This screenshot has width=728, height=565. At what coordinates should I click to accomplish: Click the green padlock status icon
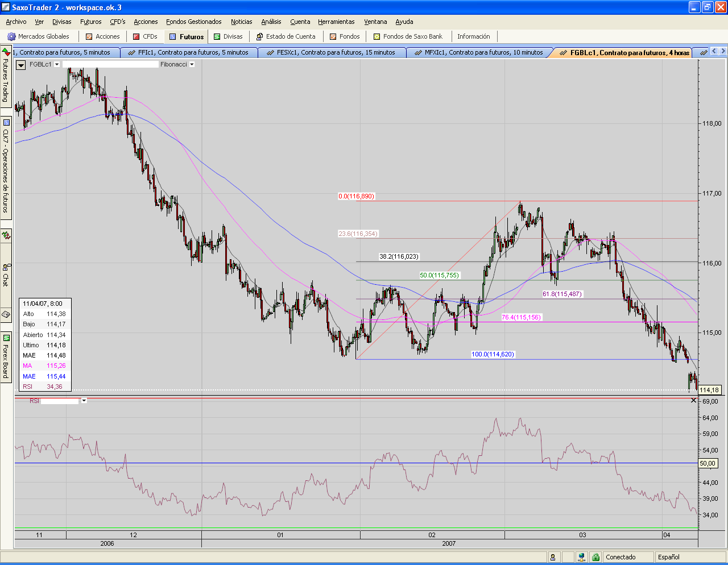click(x=595, y=557)
